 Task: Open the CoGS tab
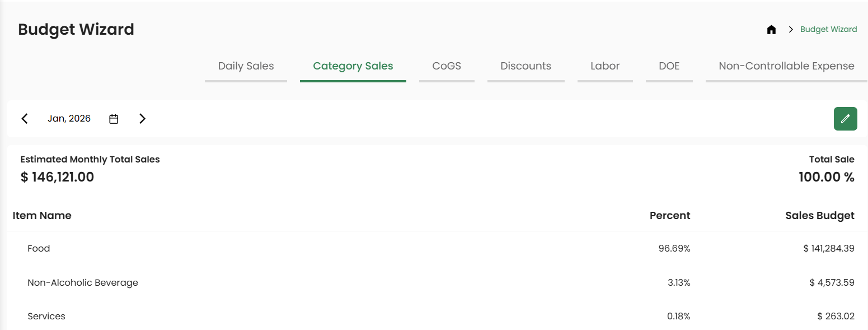pos(447,66)
